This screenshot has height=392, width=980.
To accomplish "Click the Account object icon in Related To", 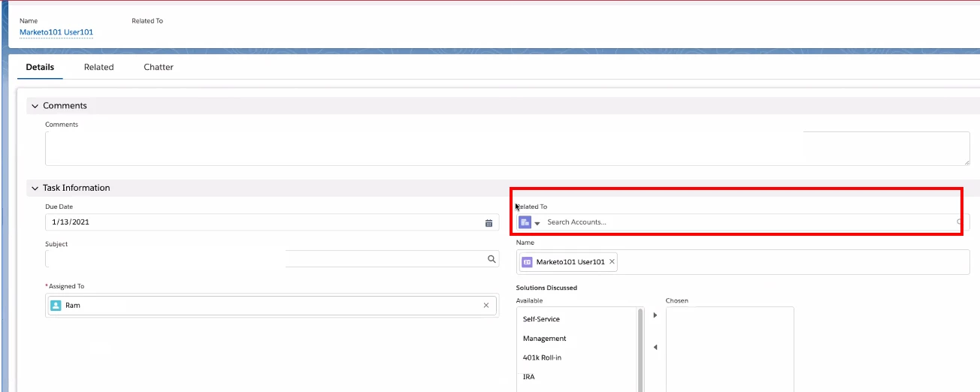I will 525,222.
